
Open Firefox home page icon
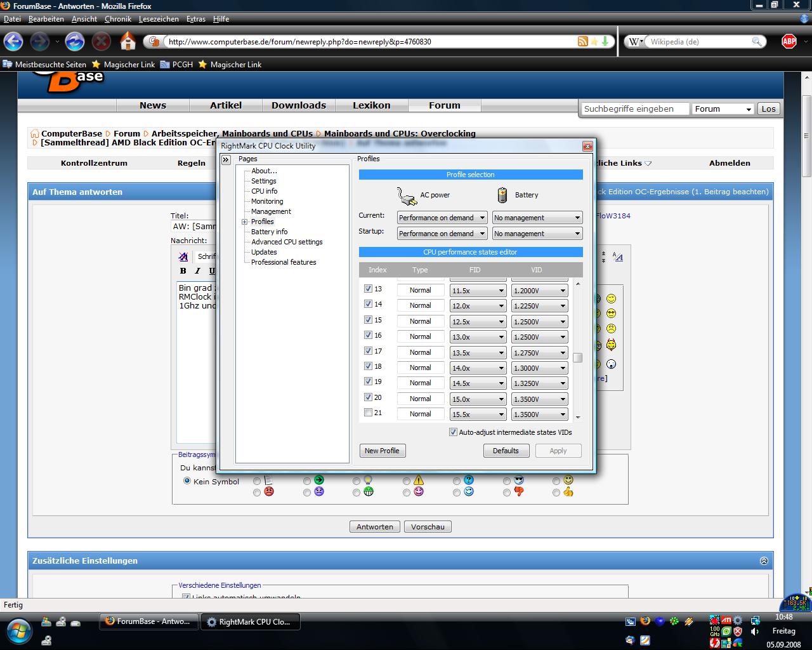[128, 41]
